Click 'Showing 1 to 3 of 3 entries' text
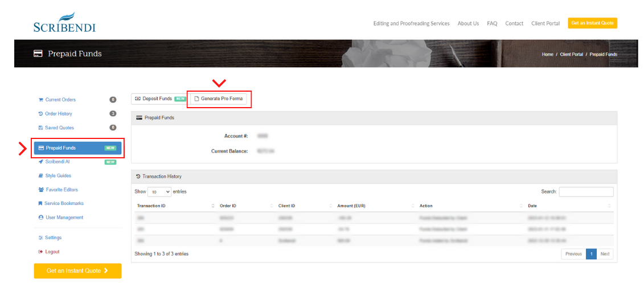Image resolution: width=644 pixels, height=307 pixels. click(161, 254)
